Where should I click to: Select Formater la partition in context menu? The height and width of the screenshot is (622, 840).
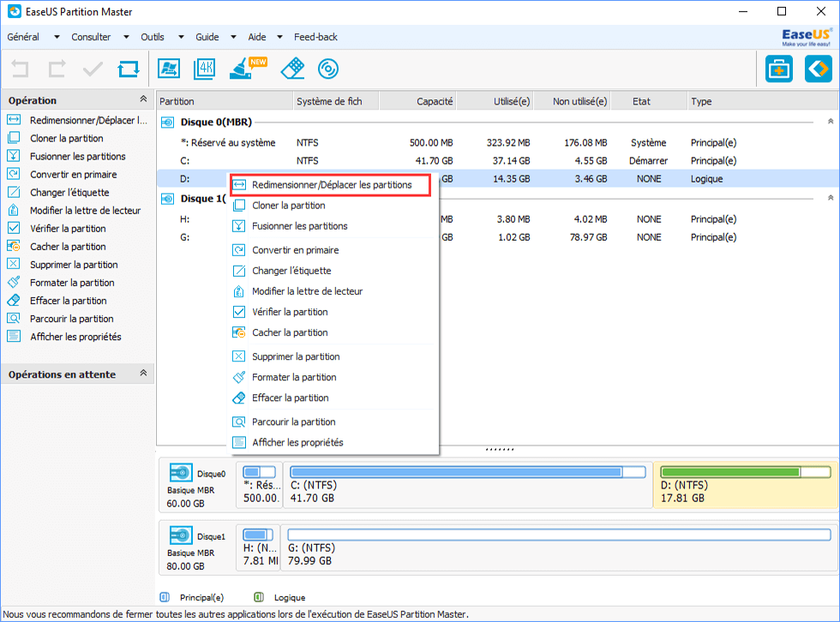pos(334,377)
